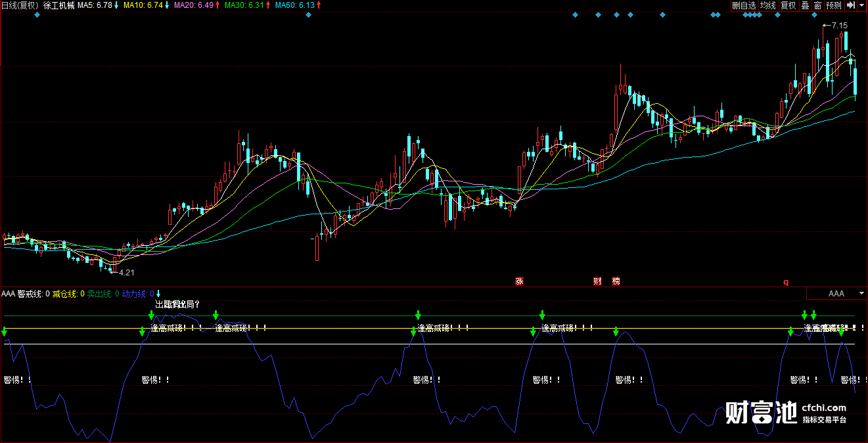Click the 预测 forecast button

834,5
